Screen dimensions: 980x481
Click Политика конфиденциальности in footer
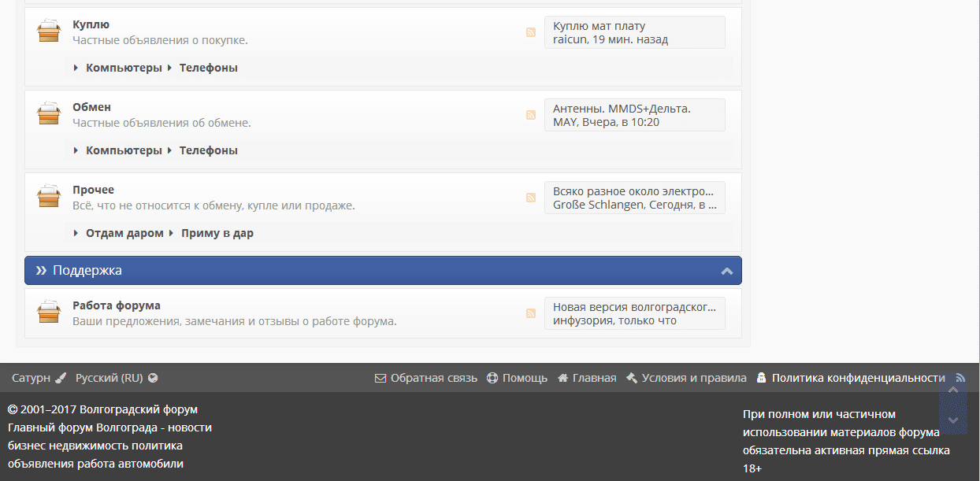(x=850, y=378)
